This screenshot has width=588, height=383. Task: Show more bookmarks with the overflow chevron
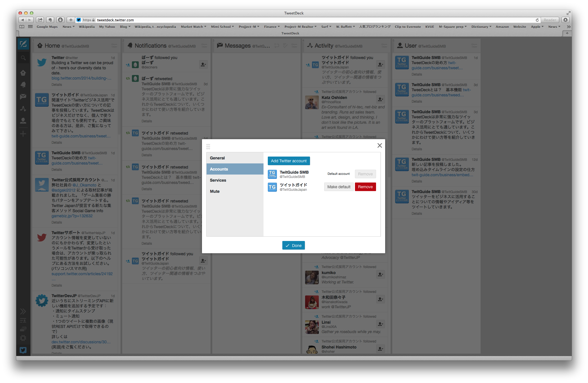click(568, 27)
